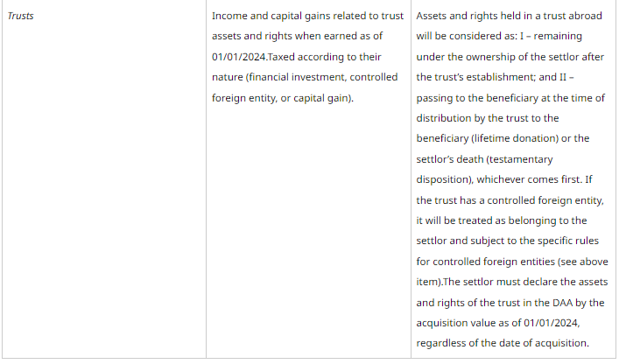The height and width of the screenshot is (364, 619).
Task: Click the text "nature (financial investment, controlled"
Action: click(x=305, y=77)
